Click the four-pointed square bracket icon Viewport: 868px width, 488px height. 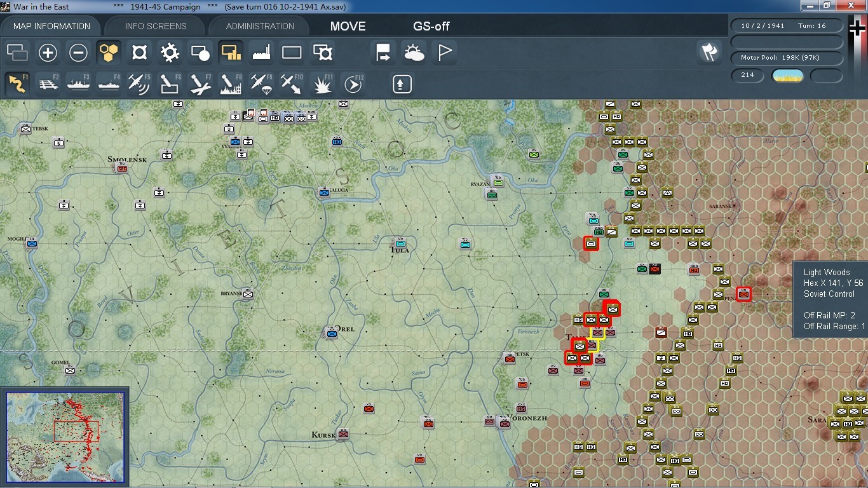[x=139, y=53]
